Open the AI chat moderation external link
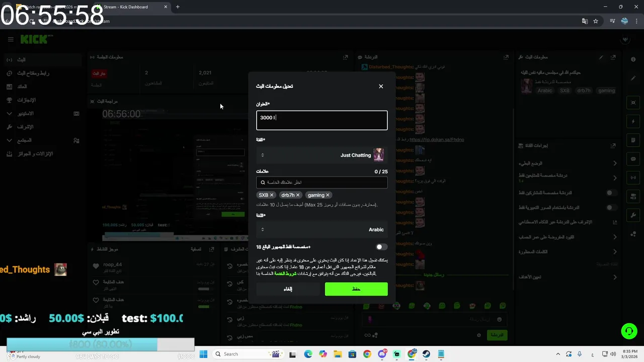Screen dimensions: 644x362 [615, 222]
